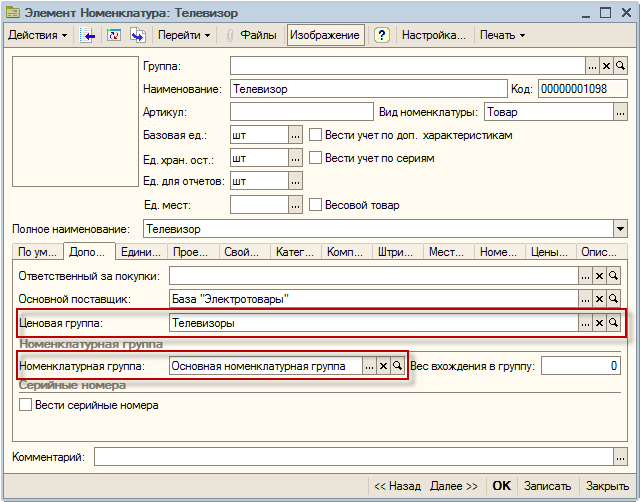Viewport: 640px width, 502px height.
Task: Switch to the Свой... tab
Action: click(245, 252)
